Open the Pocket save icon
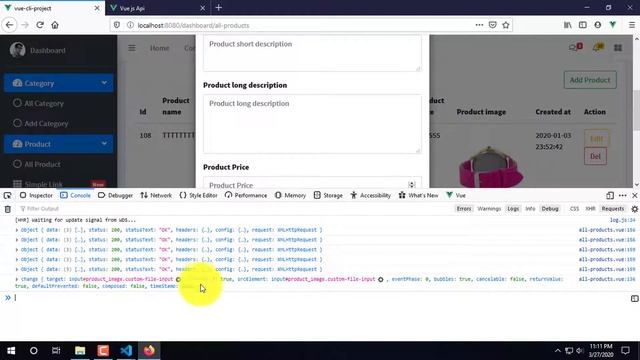The image size is (640, 360). click(493, 25)
